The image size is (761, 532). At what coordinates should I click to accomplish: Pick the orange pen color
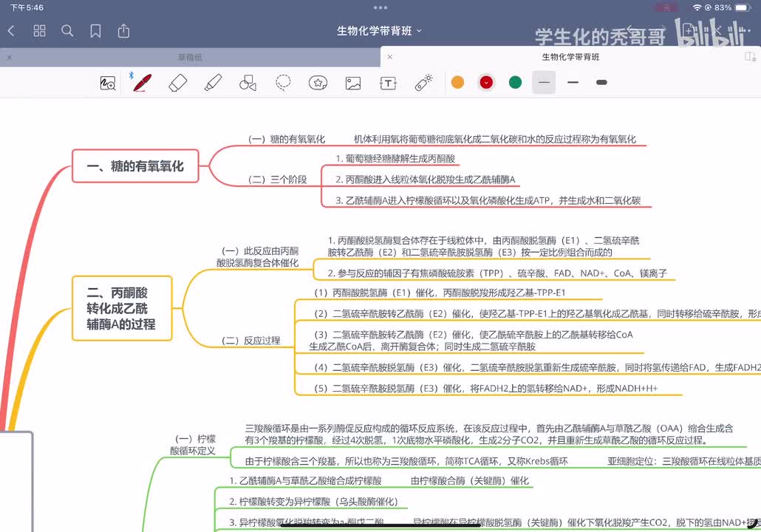point(457,83)
